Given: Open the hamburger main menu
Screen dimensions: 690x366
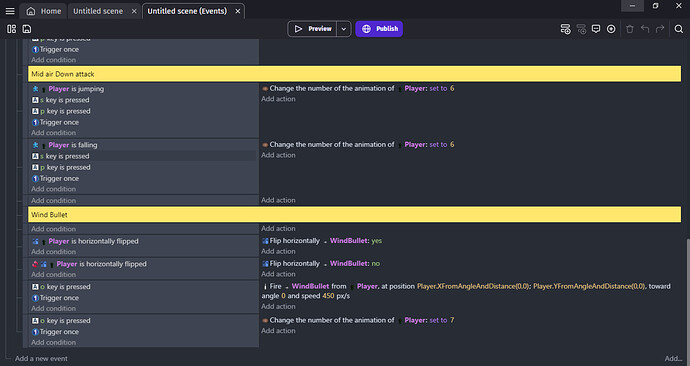Looking at the screenshot, I should 10,11.
